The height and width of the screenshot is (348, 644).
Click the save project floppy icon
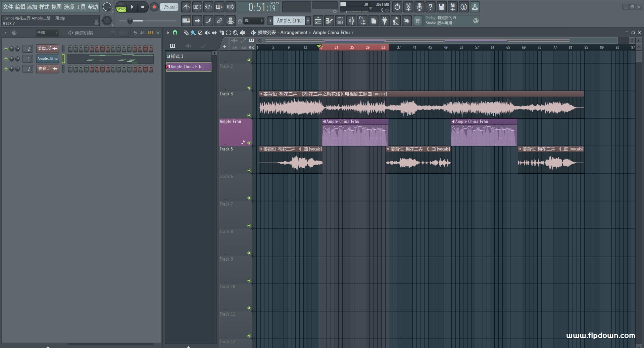pyautogui.click(x=441, y=7)
